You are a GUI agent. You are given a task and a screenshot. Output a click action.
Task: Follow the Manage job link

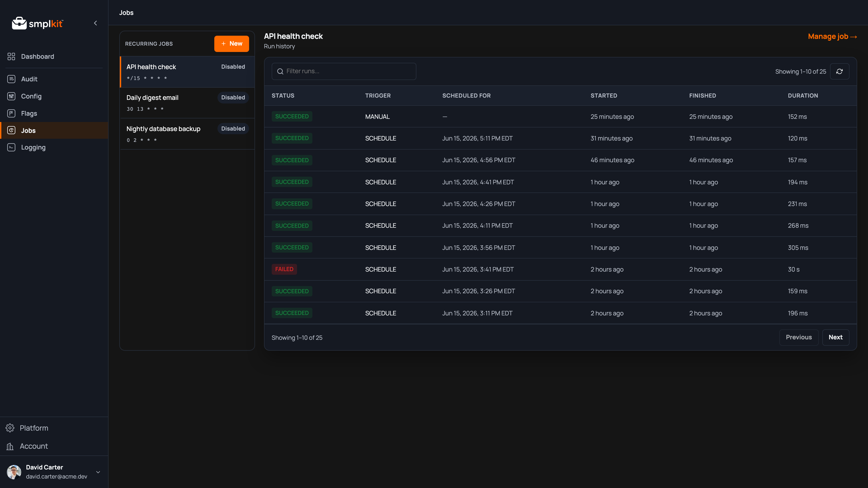832,36
